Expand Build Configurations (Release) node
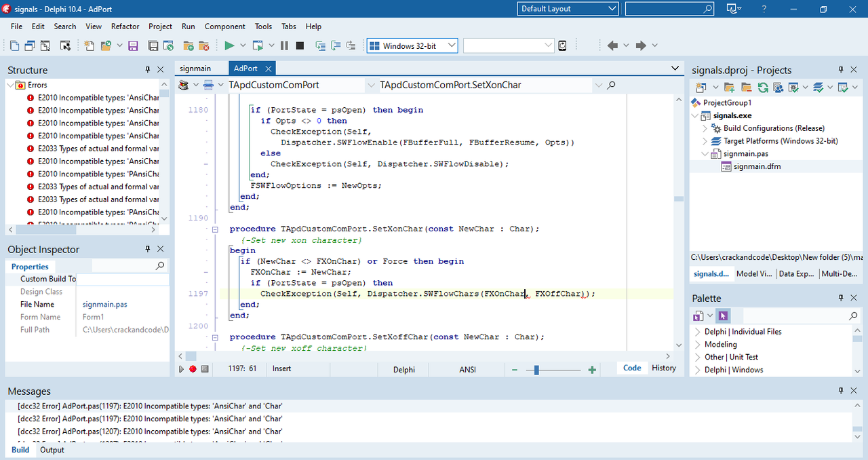868x460 pixels. tap(705, 128)
